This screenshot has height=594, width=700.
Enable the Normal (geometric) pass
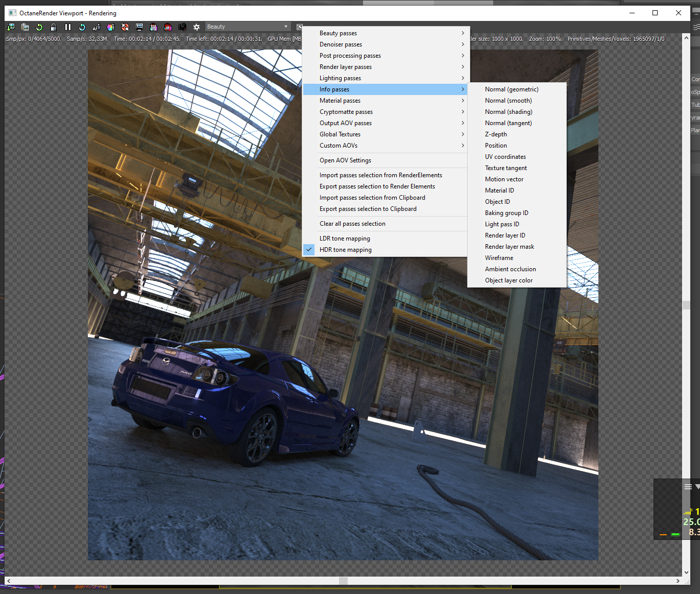tap(517, 89)
